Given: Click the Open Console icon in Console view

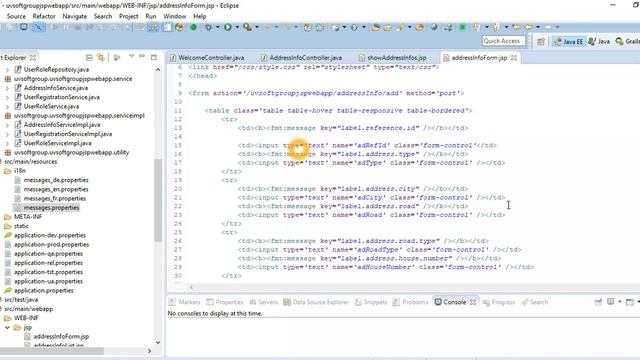Looking at the screenshot, I should coord(630,302).
